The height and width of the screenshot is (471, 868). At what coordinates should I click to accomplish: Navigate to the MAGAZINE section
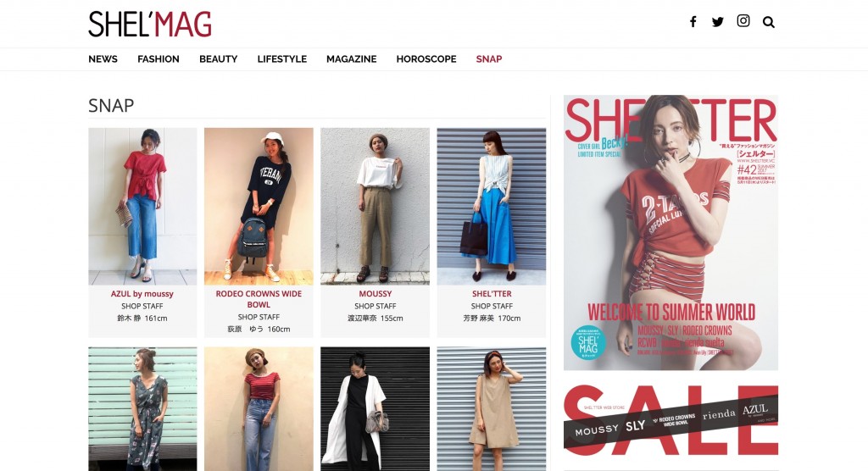coord(352,59)
